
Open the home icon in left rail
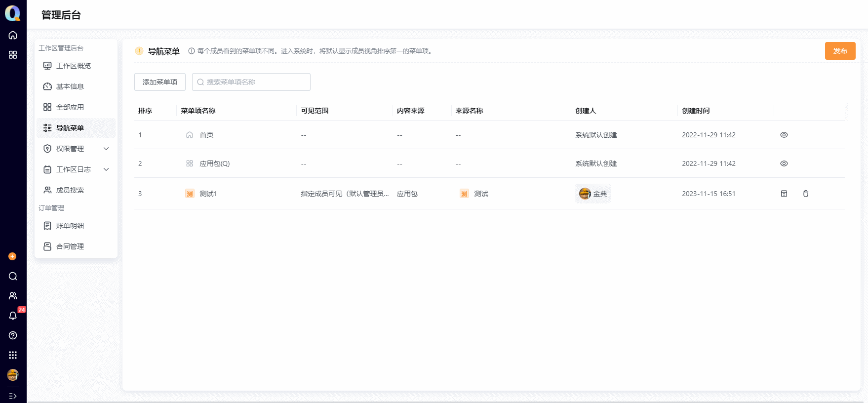[13, 35]
